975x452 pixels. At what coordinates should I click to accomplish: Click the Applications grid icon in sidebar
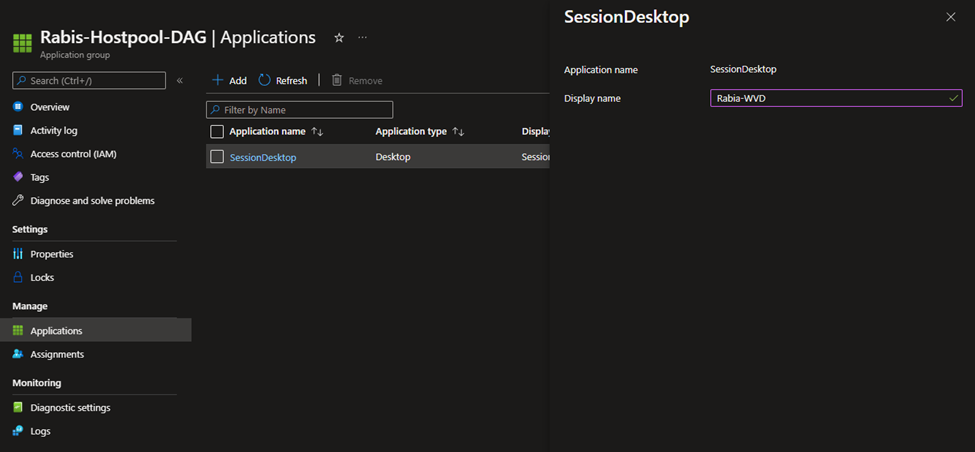[x=18, y=331]
